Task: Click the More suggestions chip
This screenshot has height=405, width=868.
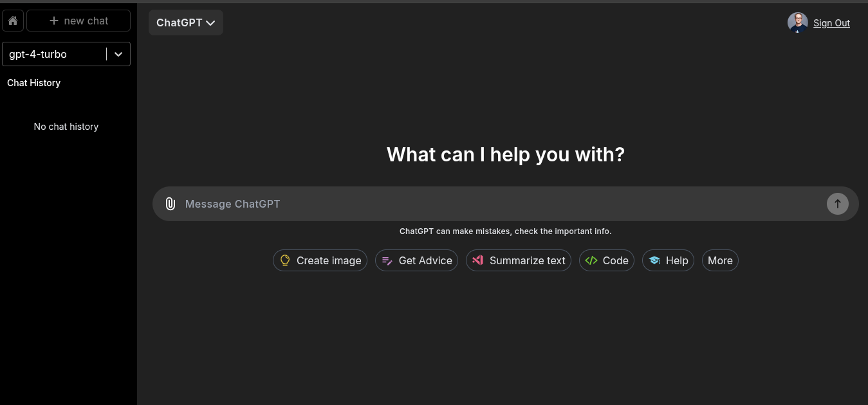Action: (719, 260)
